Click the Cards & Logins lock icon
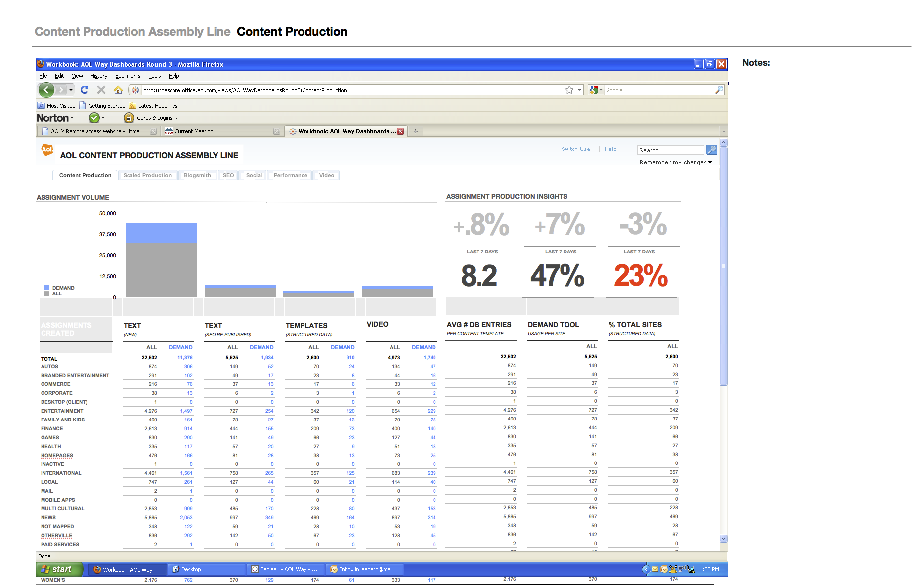This screenshot has width=912, height=588. point(129,118)
